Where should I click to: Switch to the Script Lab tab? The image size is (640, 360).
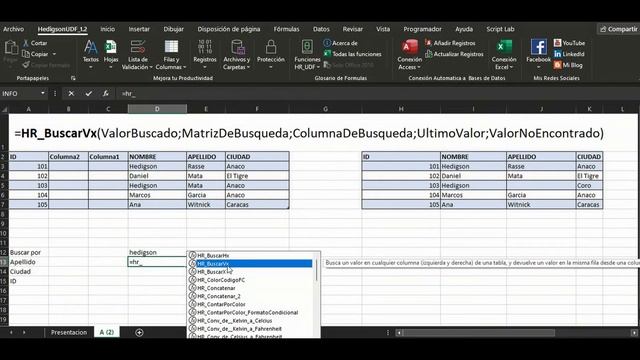pos(500,29)
